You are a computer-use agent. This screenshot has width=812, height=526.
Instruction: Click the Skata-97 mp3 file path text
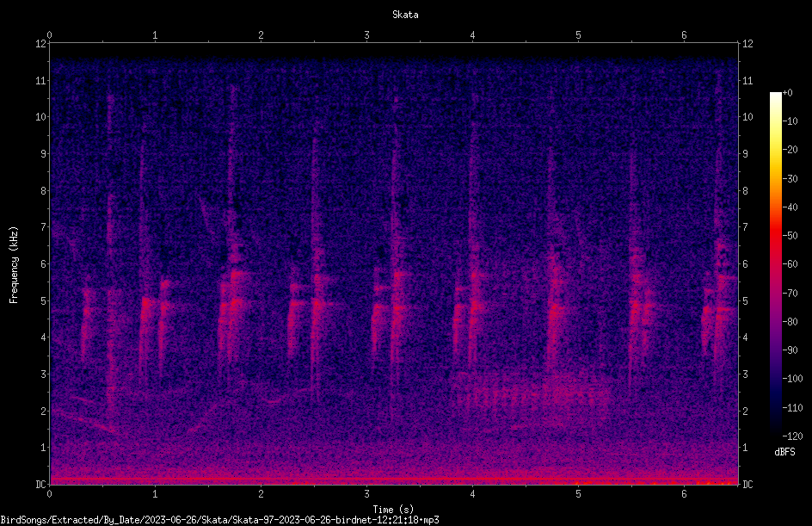[x=219, y=520]
